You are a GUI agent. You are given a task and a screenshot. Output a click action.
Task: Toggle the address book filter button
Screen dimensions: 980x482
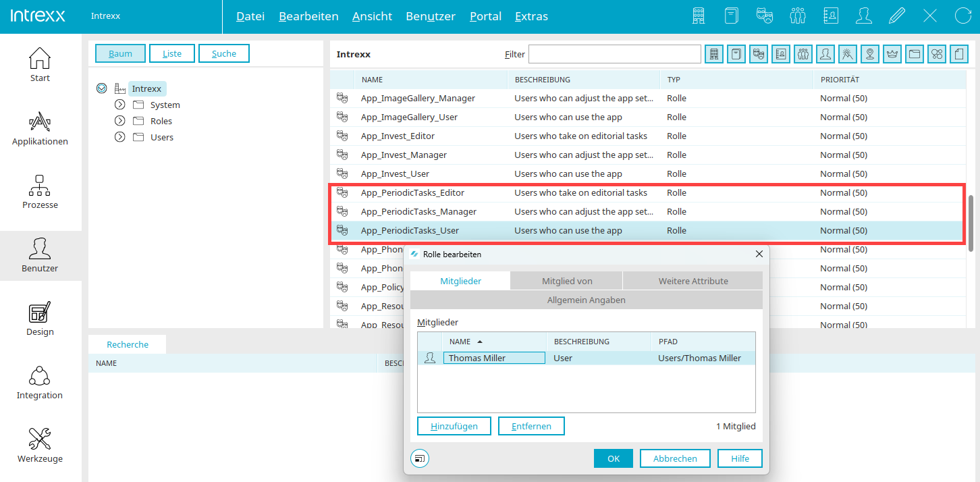(780, 54)
